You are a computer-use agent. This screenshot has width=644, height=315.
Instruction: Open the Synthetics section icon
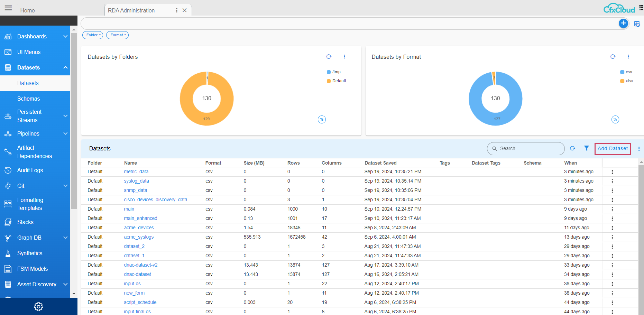pyautogui.click(x=8, y=253)
